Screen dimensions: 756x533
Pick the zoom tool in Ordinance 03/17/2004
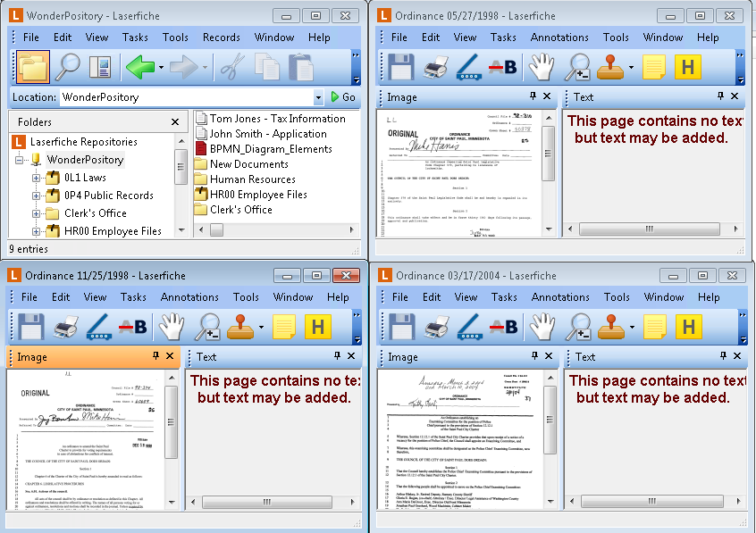click(578, 327)
